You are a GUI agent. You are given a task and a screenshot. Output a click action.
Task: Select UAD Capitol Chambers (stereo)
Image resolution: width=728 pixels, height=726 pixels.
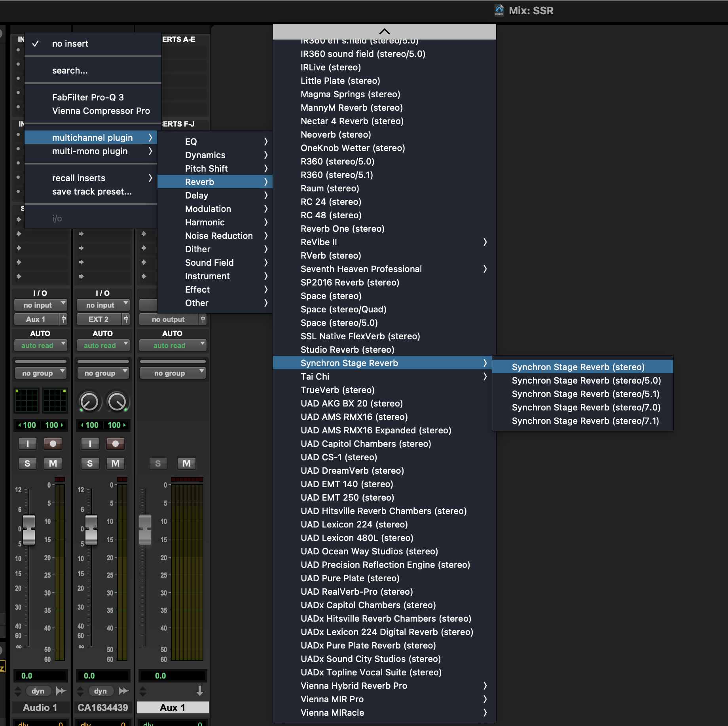[x=385, y=444]
